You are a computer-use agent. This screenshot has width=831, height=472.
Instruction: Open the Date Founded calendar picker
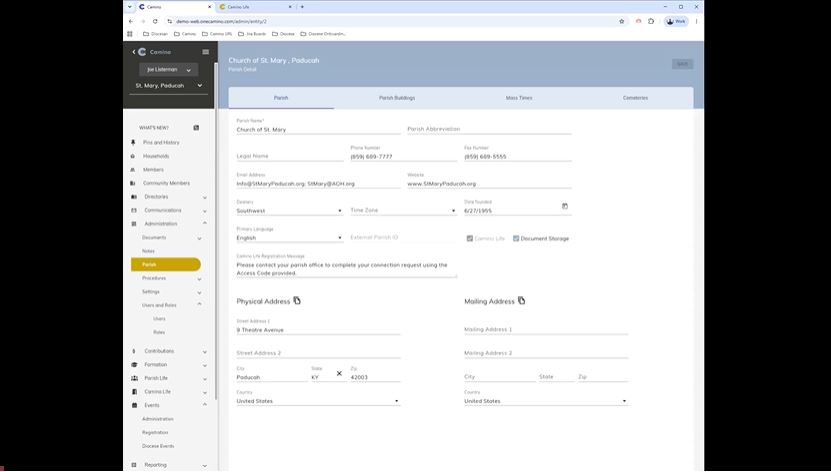click(x=565, y=206)
